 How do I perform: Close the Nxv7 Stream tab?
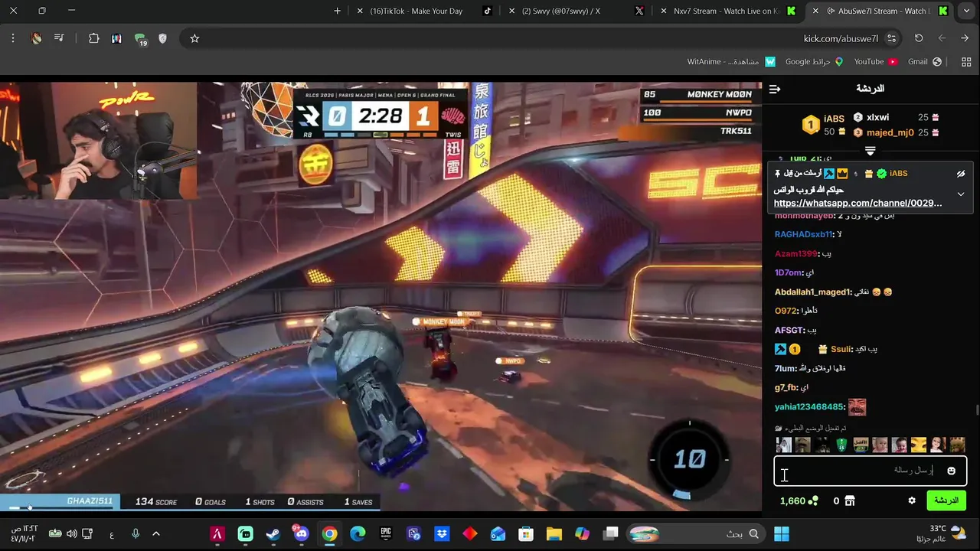[663, 11]
